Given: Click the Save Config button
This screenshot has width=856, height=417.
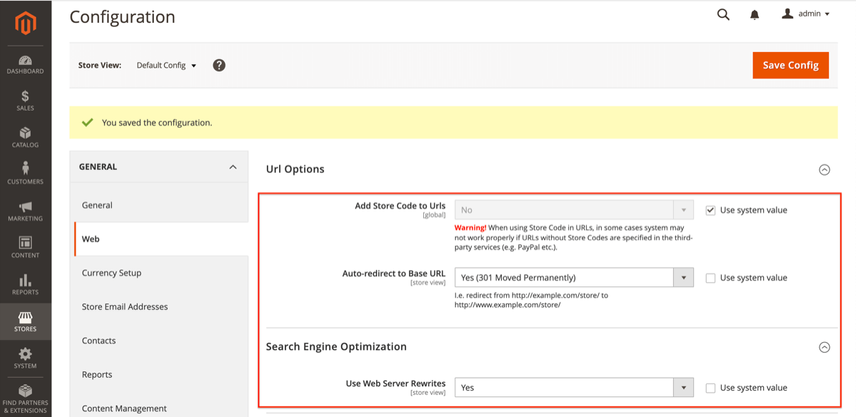Looking at the screenshot, I should [790, 65].
